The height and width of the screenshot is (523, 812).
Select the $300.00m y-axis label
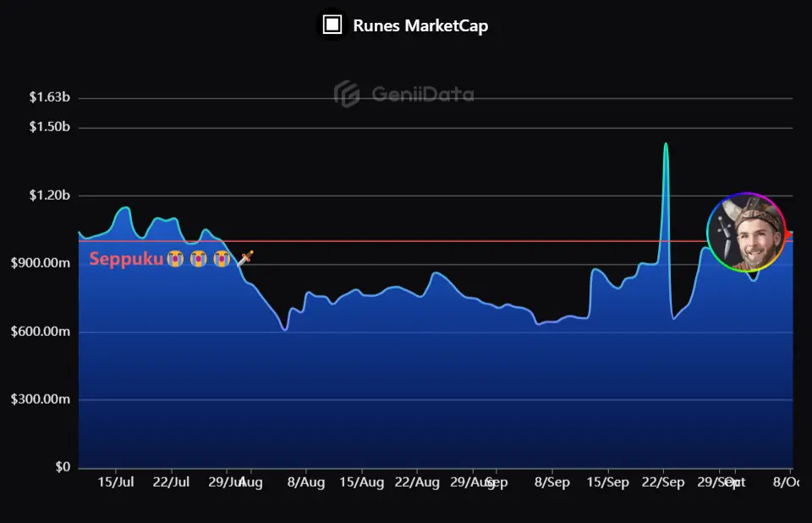pyautogui.click(x=41, y=399)
